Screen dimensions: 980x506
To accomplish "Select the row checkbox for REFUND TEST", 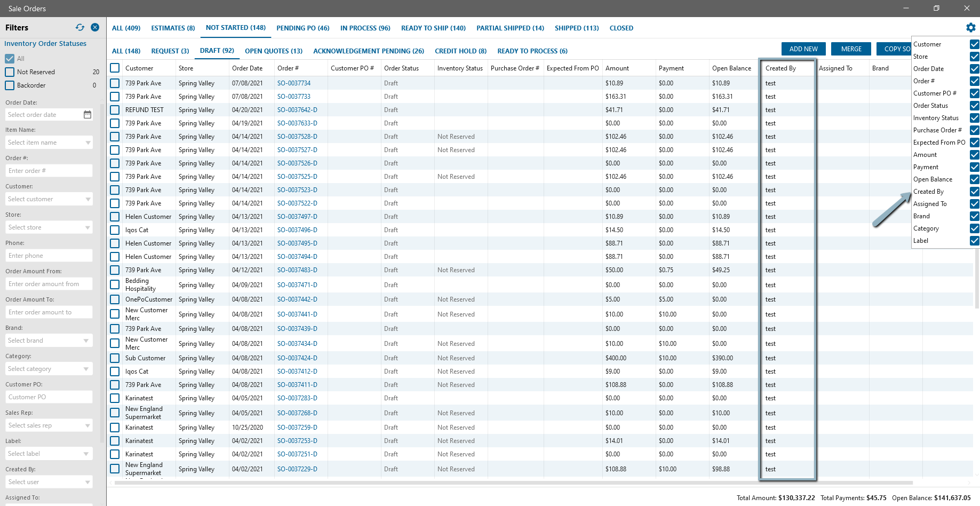I will pos(115,110).
